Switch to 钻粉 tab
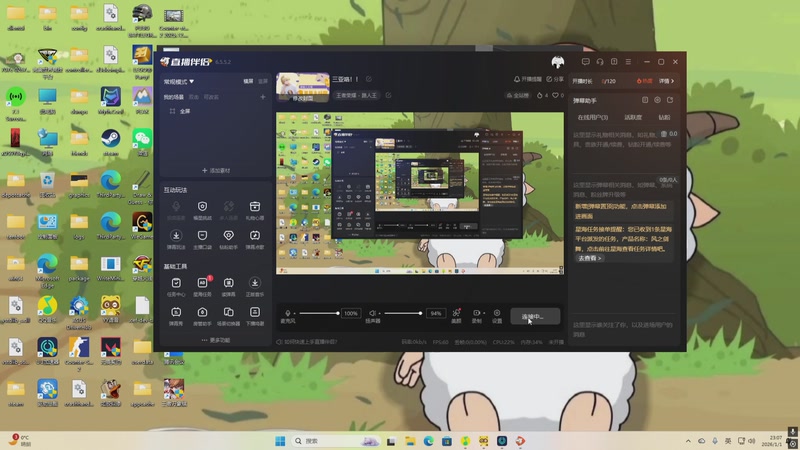Screen dimensions: 800x450 pos(664,117)
